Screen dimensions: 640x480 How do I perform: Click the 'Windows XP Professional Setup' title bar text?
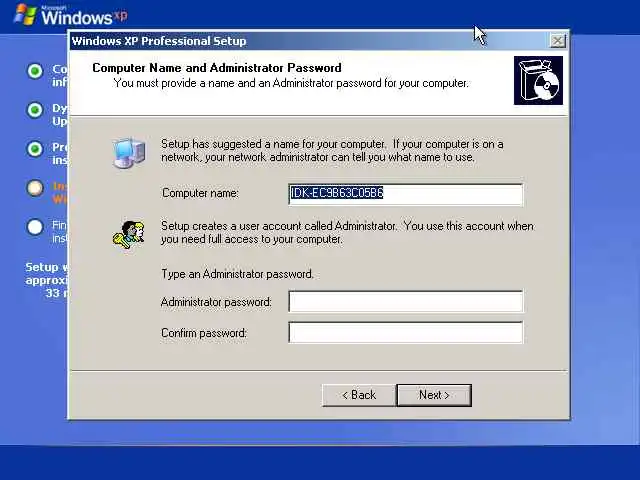[x=159, y=41]
